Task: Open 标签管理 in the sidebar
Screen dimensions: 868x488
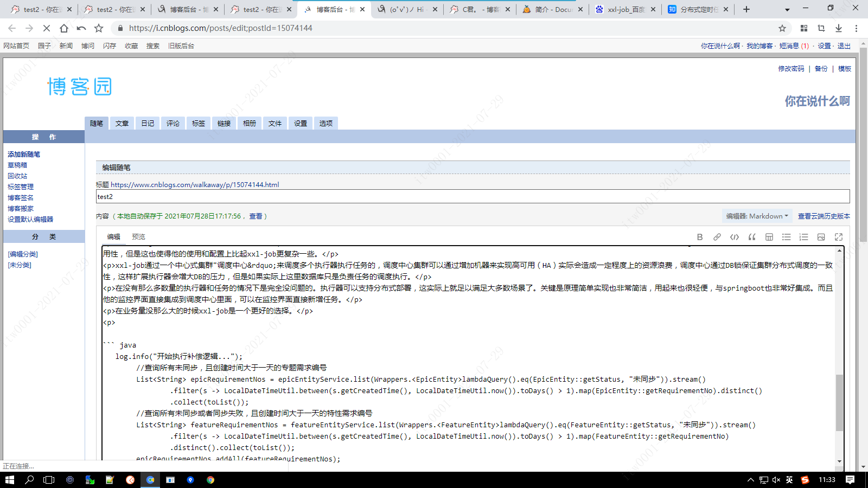Action: 21,187
